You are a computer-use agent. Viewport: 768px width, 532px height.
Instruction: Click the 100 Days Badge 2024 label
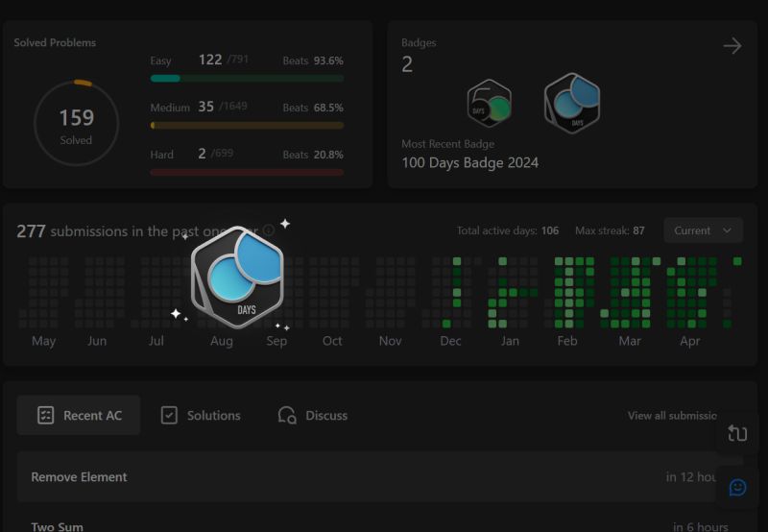[x=470, y=162]
